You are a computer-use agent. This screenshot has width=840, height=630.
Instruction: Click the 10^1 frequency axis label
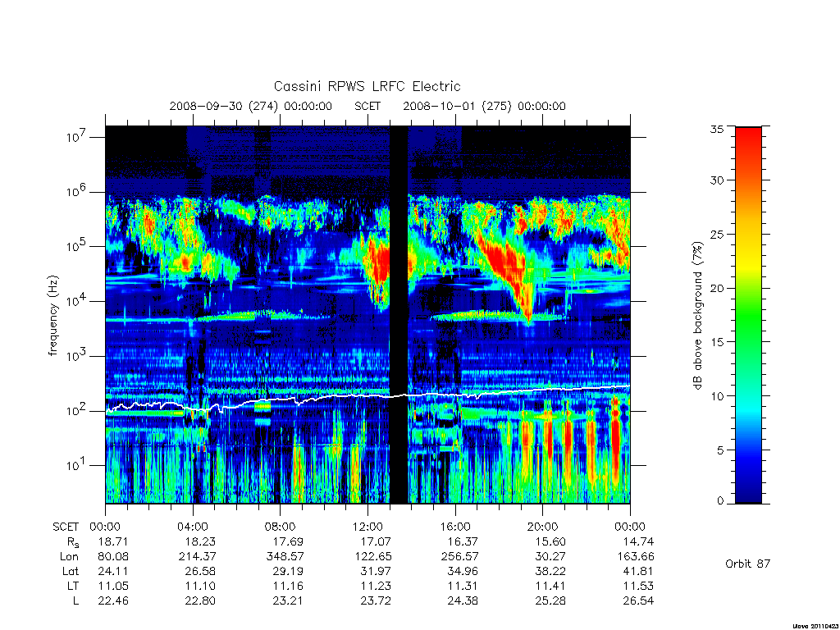click(x=76, y=465)
